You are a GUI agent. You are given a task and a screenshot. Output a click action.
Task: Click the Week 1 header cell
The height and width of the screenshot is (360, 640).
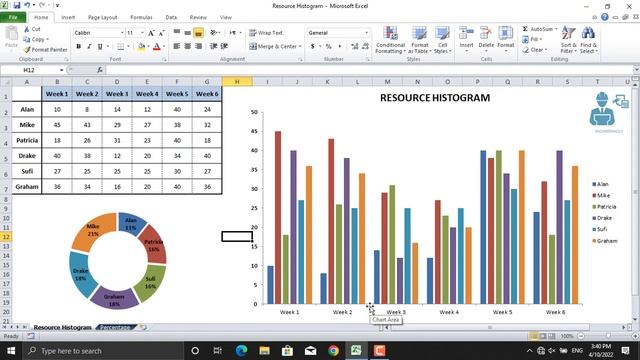pos(57,94)
